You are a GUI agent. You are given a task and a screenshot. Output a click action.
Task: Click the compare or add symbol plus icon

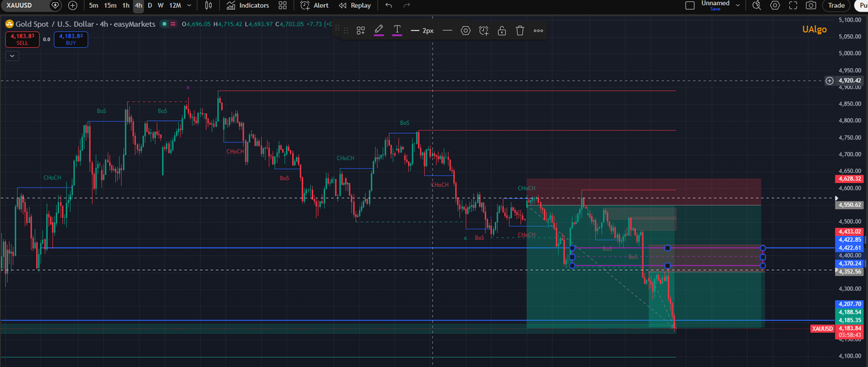pos(73,6)
